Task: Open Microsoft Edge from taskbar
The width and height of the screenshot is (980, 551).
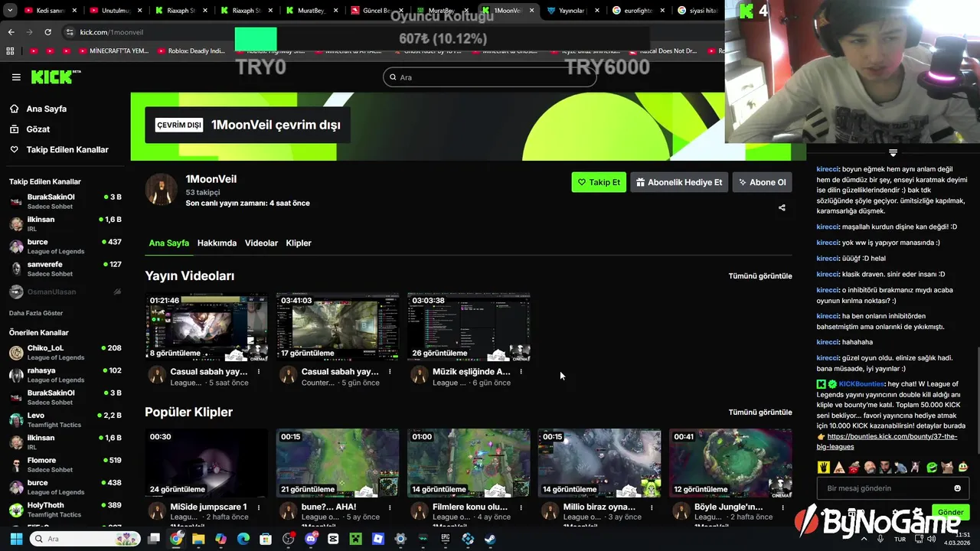Action: click(x=243, y=539)
